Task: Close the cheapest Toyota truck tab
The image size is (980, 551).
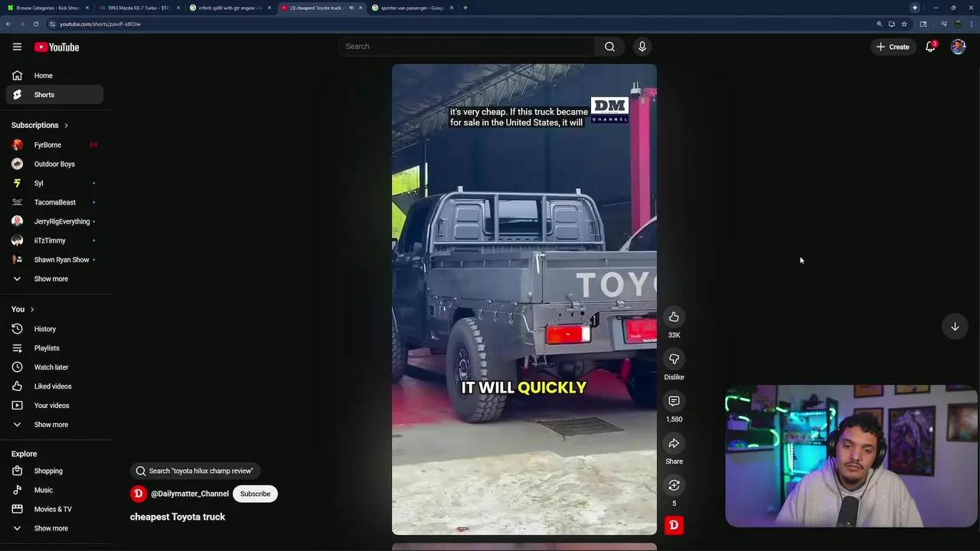Action: pyautogui.click(x=361, y=8)
